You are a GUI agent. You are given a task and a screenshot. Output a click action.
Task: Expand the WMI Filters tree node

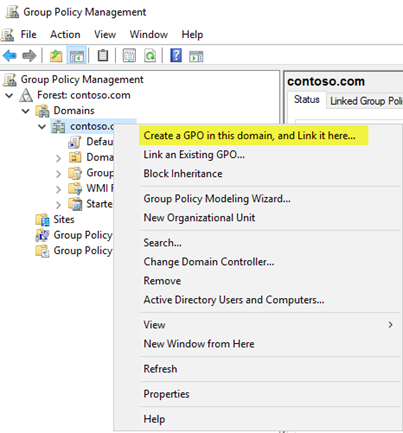(58, 189)
